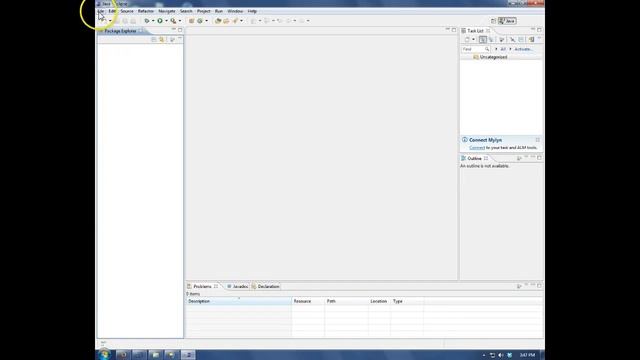Click the Collapse All icon in Task List

tap(521, 40)
